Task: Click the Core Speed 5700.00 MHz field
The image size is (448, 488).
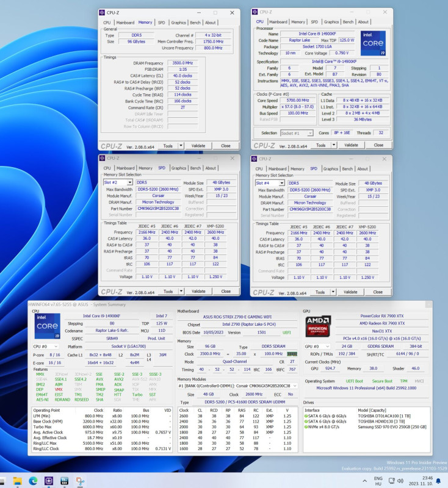Action: tap(298, 100)
